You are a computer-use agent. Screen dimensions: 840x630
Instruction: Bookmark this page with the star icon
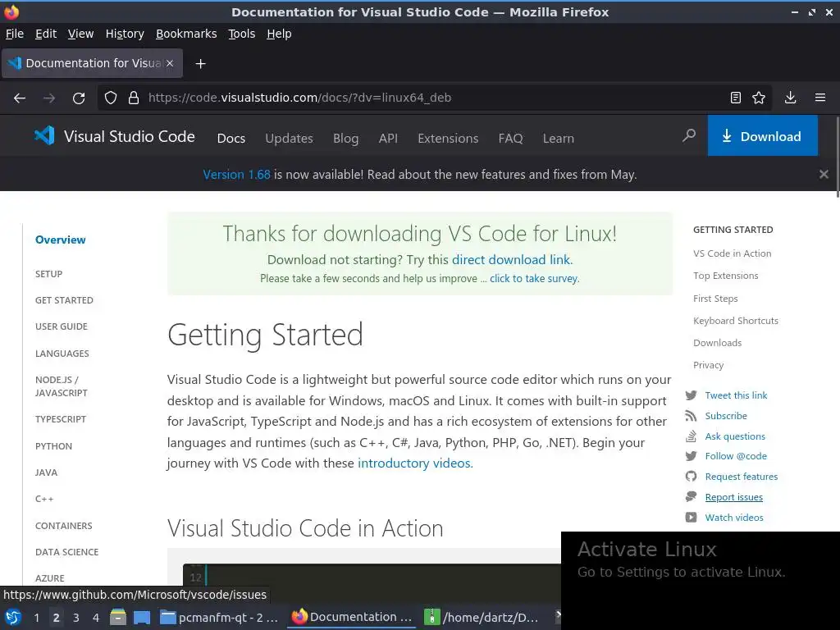point(759,98)
